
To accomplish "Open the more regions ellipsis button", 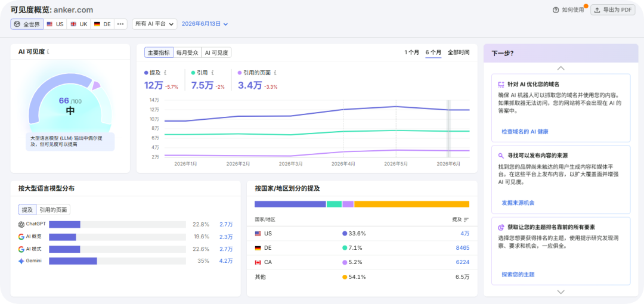I will tap(120, 24).
